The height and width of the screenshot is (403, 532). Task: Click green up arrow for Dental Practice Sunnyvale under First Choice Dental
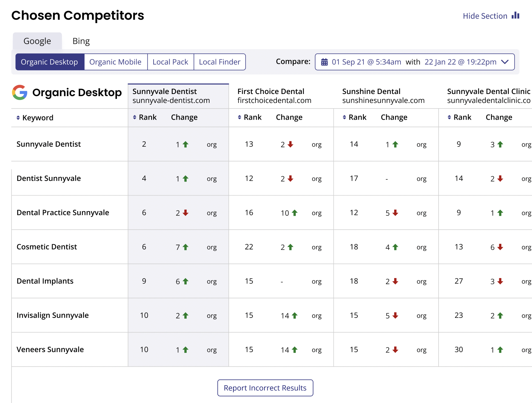coord(294,213)
